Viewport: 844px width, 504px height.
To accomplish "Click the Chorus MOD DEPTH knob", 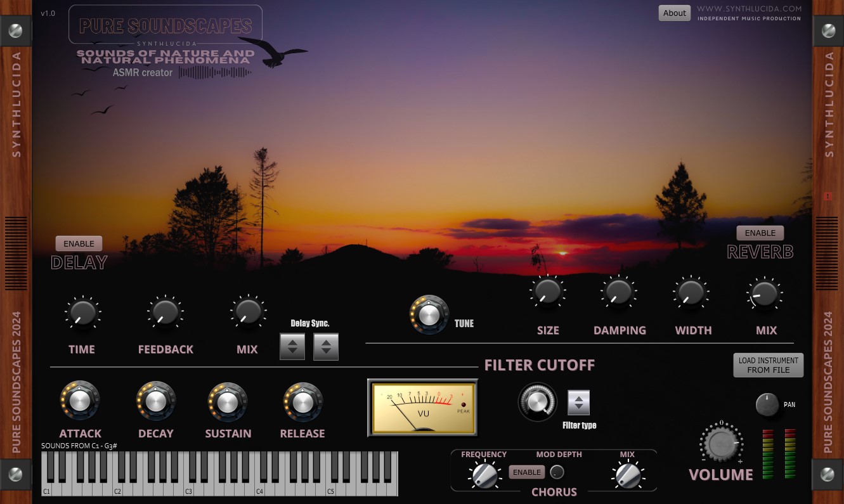I will click(557, 472).
